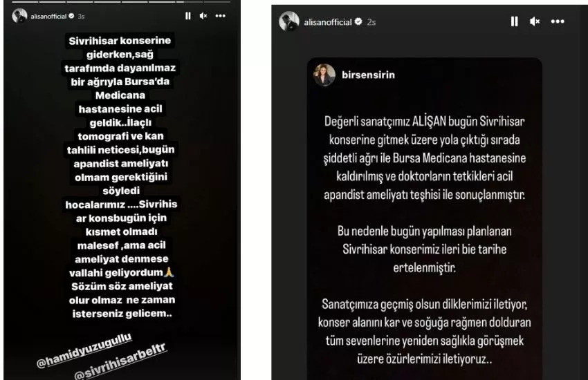588x380 pixels.
Task: Click the left story progress bar
Action: tap(121, 2)
